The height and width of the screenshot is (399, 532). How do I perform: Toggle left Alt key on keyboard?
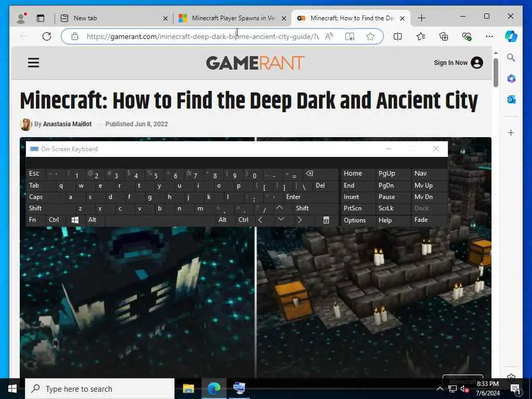(x=95, y=220)
